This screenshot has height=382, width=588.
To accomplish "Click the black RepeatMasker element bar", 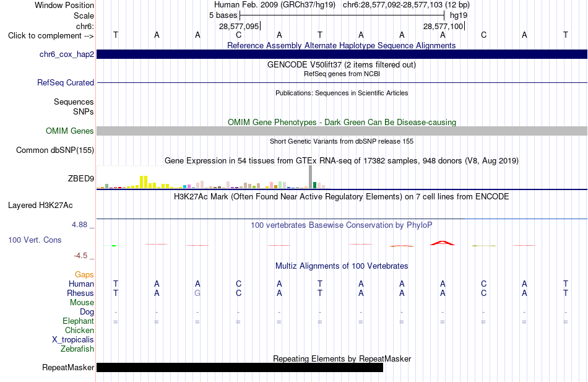I will click(240, 367).
